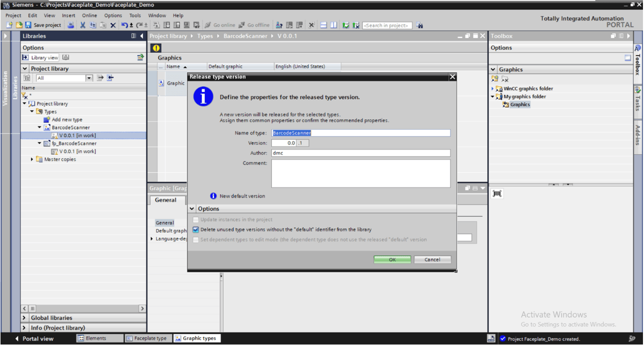Select Graphics under My graphics folder

tap(520, 104)
